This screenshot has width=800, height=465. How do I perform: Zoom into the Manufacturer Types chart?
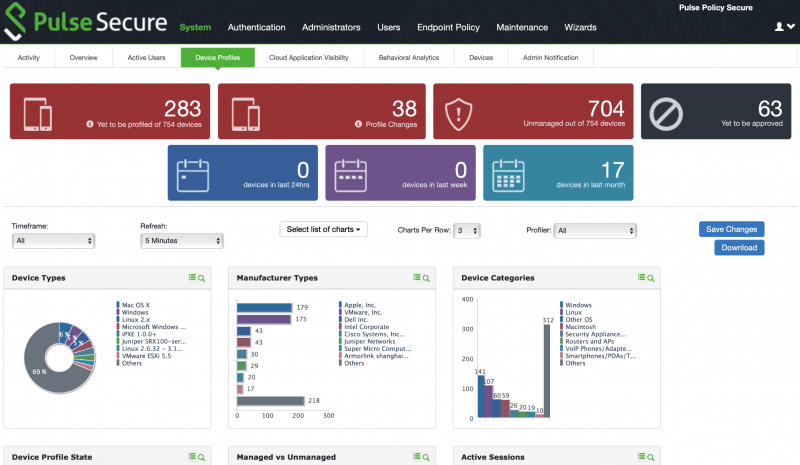[x=426, y=278]
